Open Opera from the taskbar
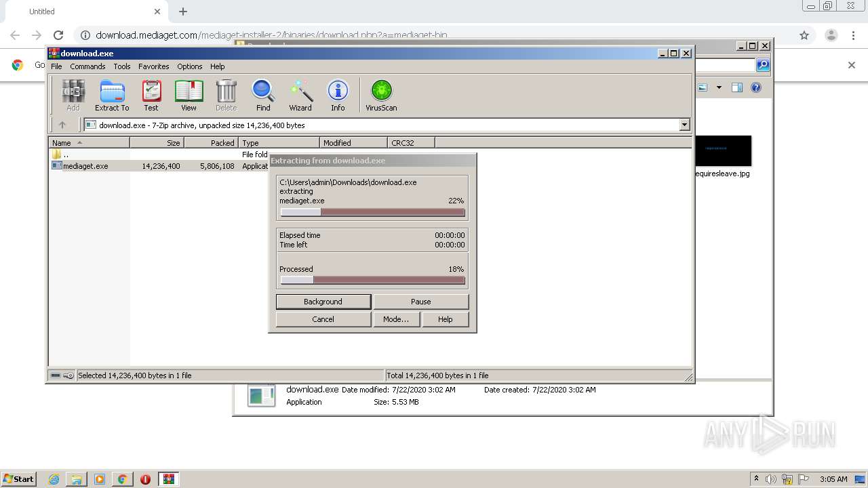 145,479
